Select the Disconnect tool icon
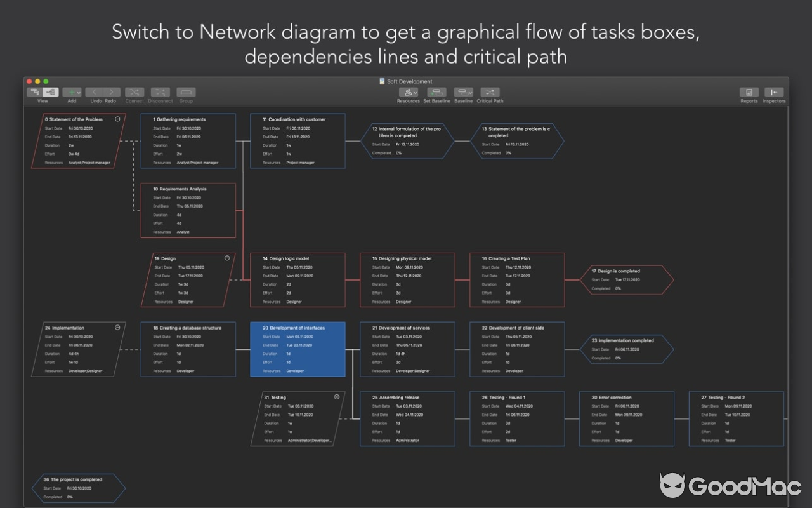The image size is (812, 508). click(160, 91)
